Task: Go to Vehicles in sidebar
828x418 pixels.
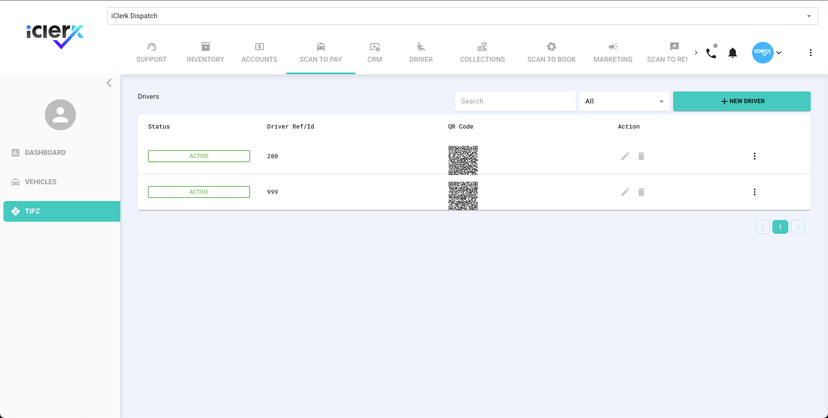Action: click(x=41, y=182)
